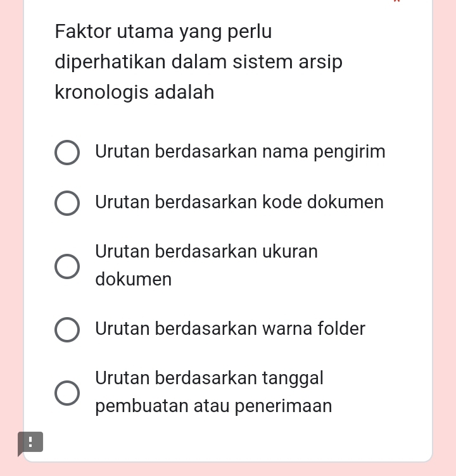Click the 'Urutan berdasarkan tanggal' label text

(209, 378)
